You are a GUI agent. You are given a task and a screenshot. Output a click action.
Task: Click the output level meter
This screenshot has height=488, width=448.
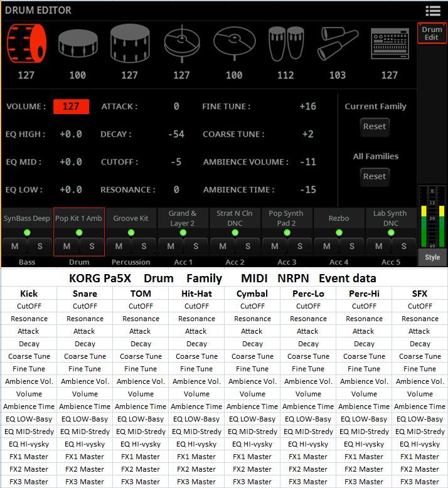(x=432, y=217)
